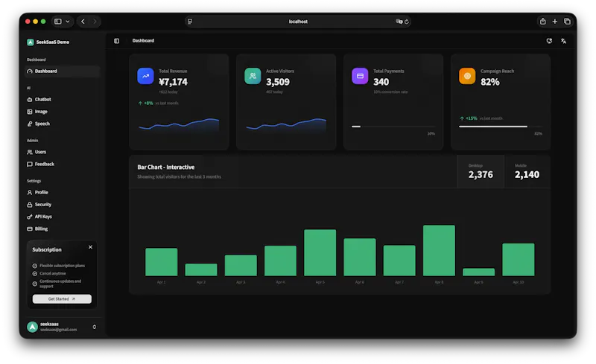596x364 pixels.
Task: Click the Campaign Reach target icon
Action: (467, 76)
